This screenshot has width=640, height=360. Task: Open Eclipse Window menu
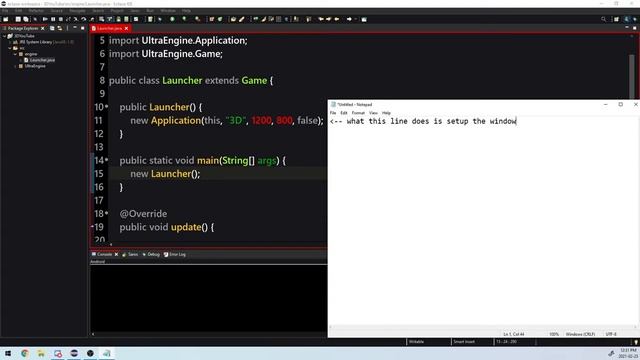pos(168,11)
